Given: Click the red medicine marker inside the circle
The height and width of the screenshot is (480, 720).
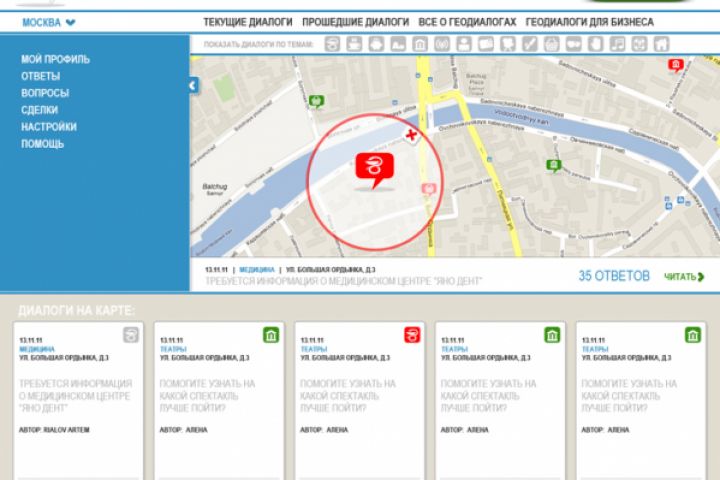Looking at the screenshot, I should (x=375, y=169).
